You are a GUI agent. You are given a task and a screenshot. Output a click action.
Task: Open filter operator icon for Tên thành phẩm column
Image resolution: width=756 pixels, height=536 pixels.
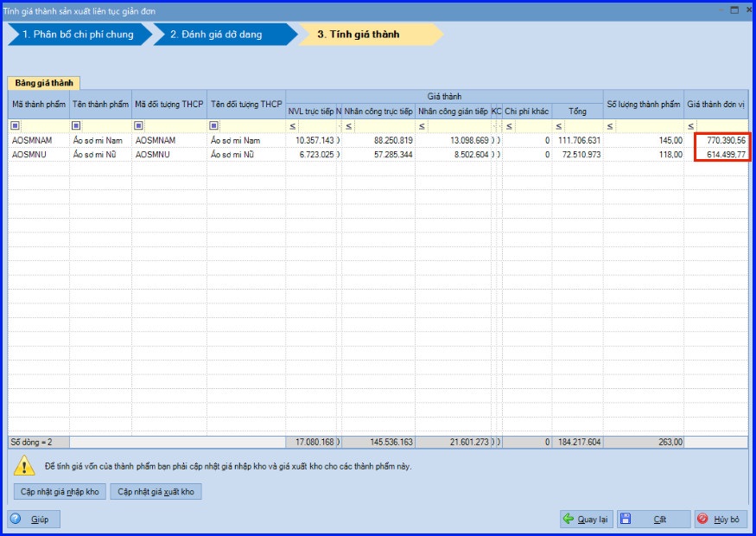[x=76, y=125]
